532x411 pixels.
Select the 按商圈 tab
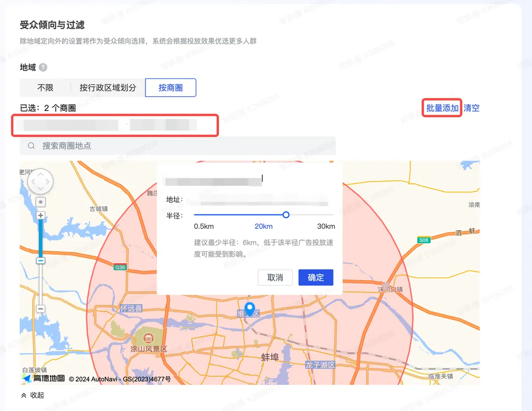[x=171, y=88]
